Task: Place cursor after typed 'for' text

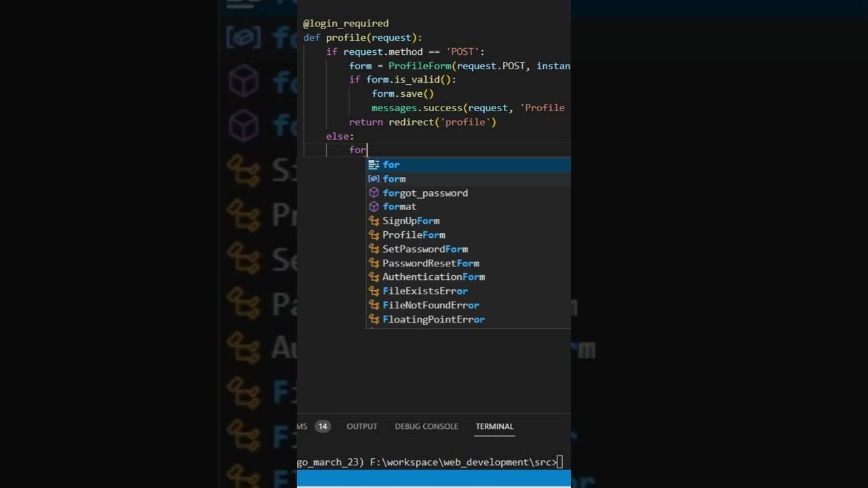Action: pyautogui.click(x=367, y=150)
